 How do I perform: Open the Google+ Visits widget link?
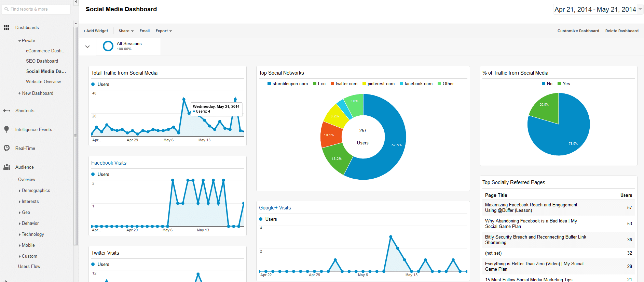tap(275, 208)
